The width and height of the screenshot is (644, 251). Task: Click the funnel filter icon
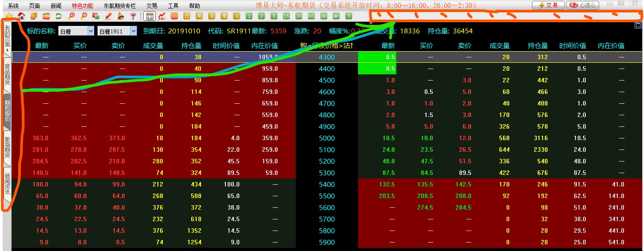pyautogui.click(x=133, y=16)
